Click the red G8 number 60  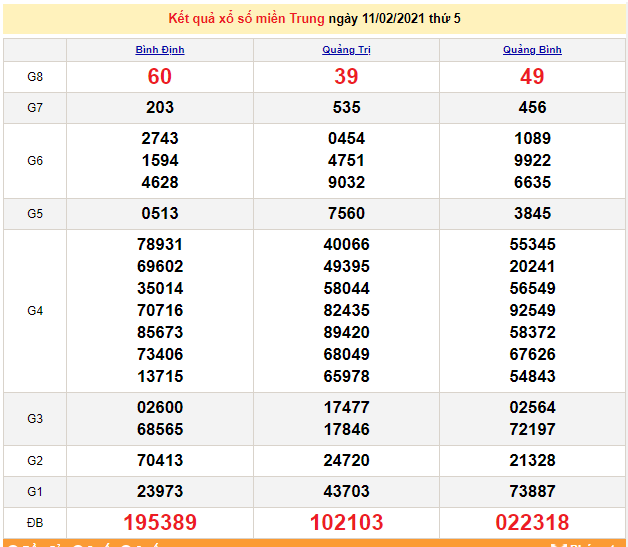(160, 77)
